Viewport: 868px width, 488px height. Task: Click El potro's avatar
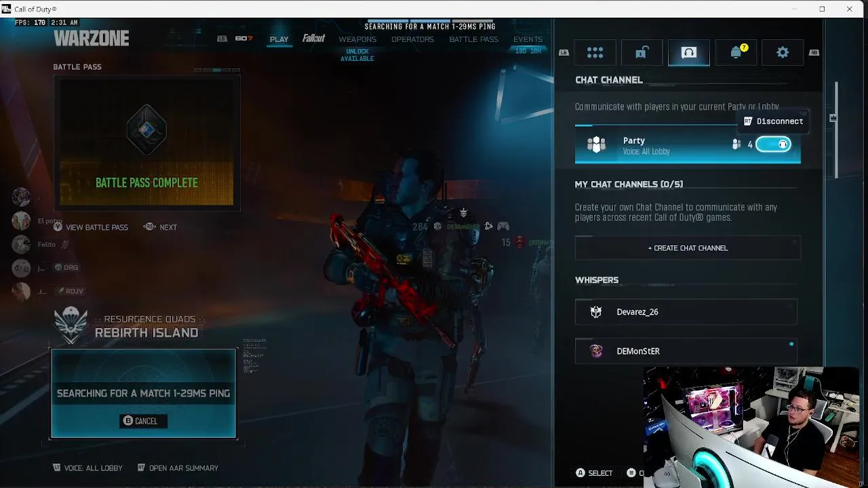click(21, 221)
